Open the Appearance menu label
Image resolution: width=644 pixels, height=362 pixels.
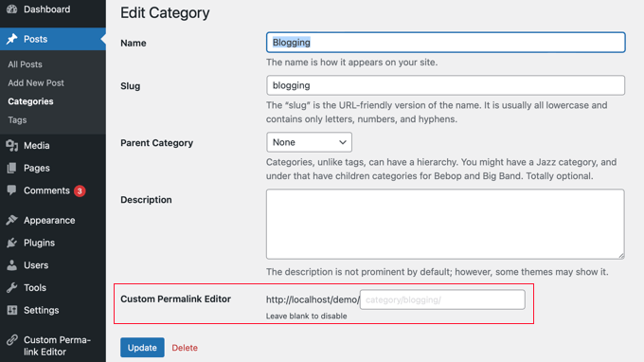pyautogui.click(x=49, y=220)
